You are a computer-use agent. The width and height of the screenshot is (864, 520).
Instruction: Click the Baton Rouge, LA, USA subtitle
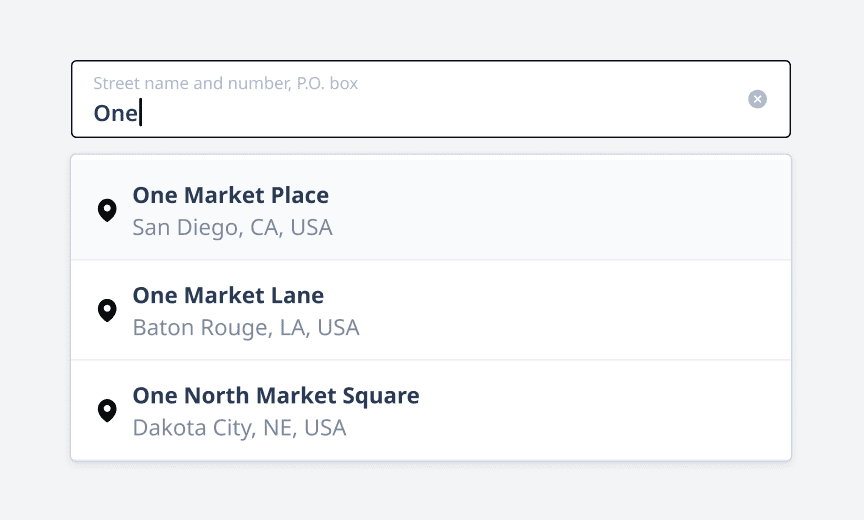tap(246, 328)
